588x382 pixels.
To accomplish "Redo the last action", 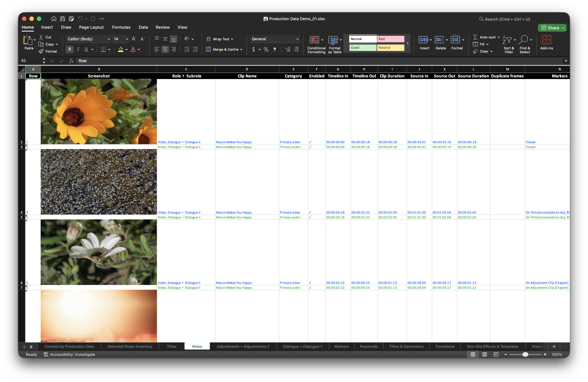I will pyautogui.click(x=93, y=19).
